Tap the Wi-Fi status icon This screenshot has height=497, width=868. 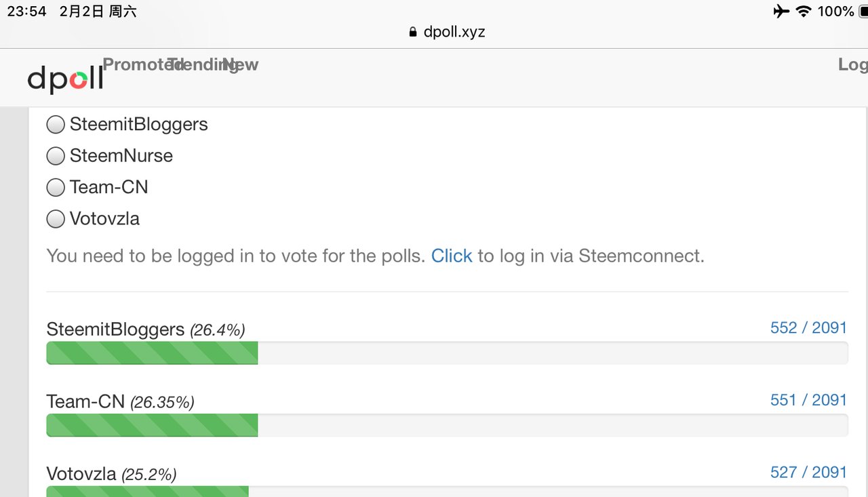(804, 11)
